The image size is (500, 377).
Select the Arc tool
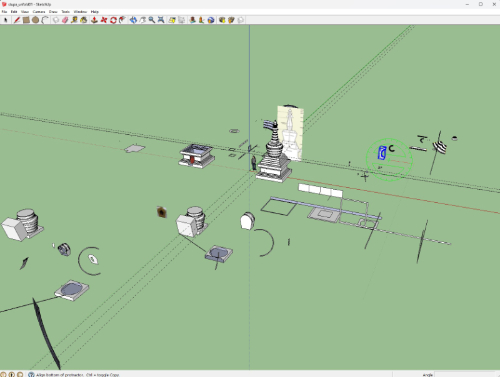click(x=45, y=20)
